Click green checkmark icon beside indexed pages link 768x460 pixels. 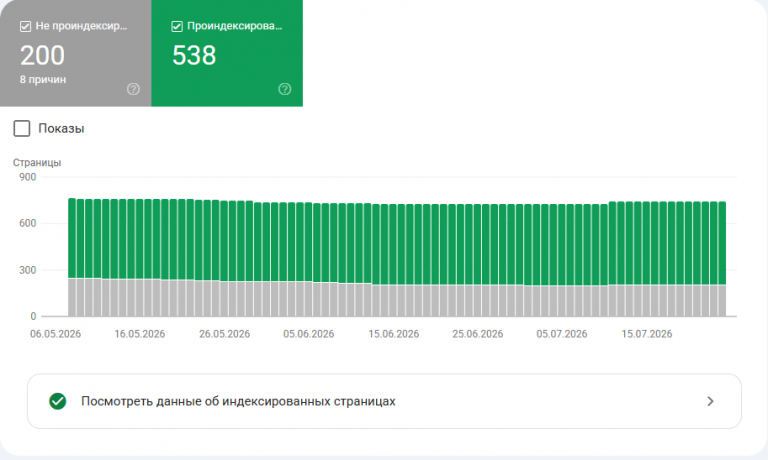point(58,401)
